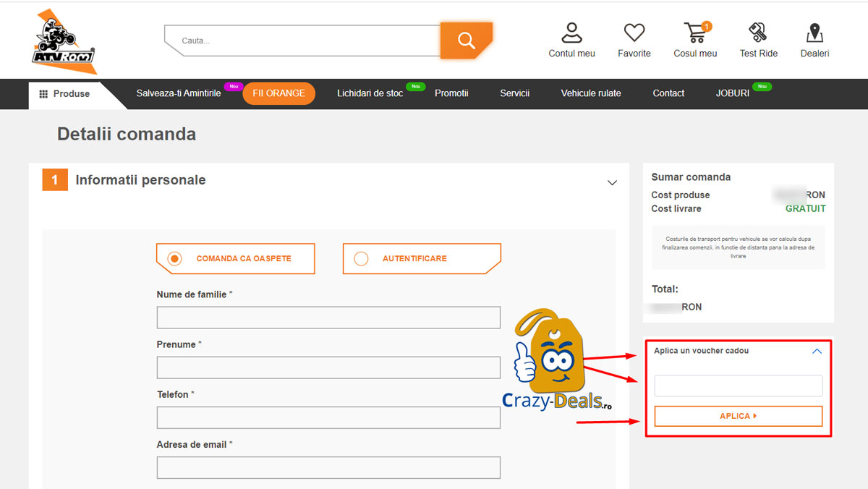Click the ATV Rom logo
This screenshot has width=868, height=489.
click(64, 42)
